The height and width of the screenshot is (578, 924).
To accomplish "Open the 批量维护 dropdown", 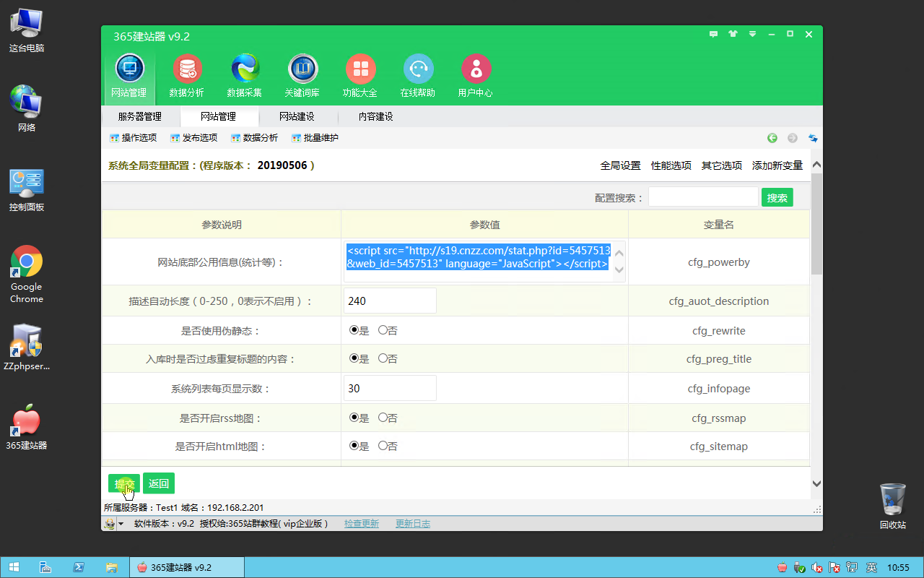I will (x=315, y=138).
